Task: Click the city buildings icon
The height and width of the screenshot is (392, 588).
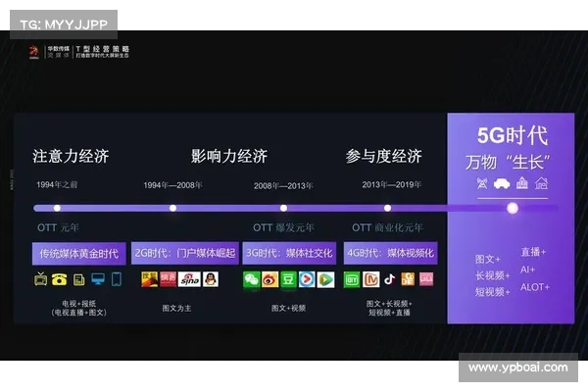Action: tap(522, 183)
